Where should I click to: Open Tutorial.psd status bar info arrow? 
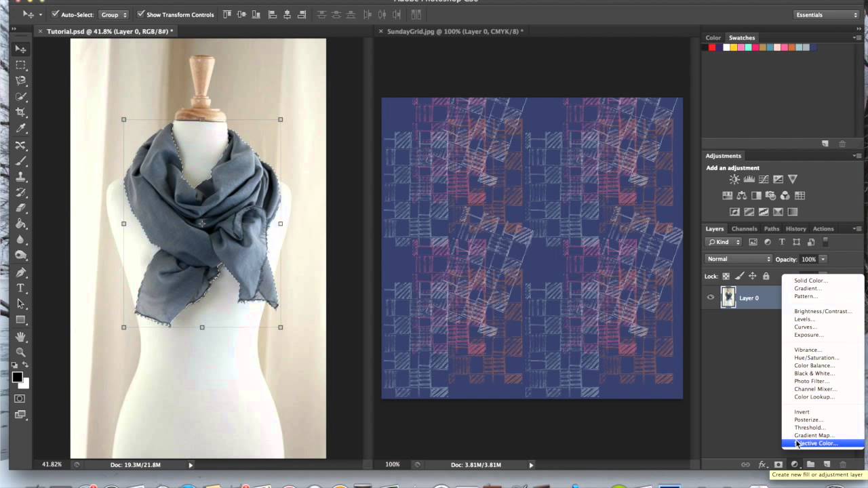point(191,465)
